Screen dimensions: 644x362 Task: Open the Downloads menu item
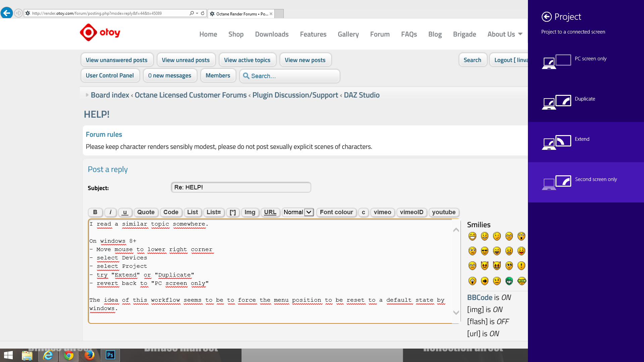272,34
